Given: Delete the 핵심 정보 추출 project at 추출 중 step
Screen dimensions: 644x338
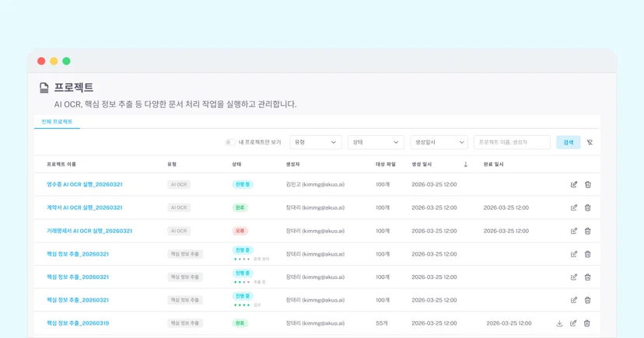Looking at the screenshot, I should [x=588, y=277].
